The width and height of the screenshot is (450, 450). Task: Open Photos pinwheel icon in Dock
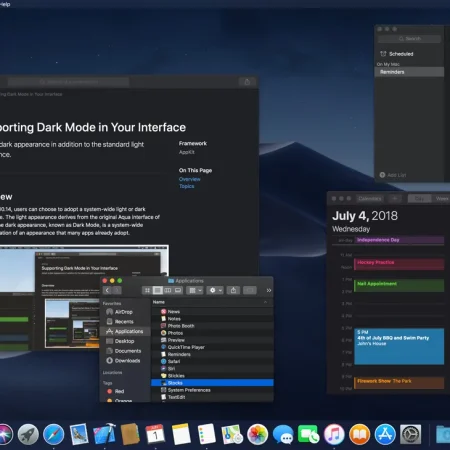[x=257, y=434]
